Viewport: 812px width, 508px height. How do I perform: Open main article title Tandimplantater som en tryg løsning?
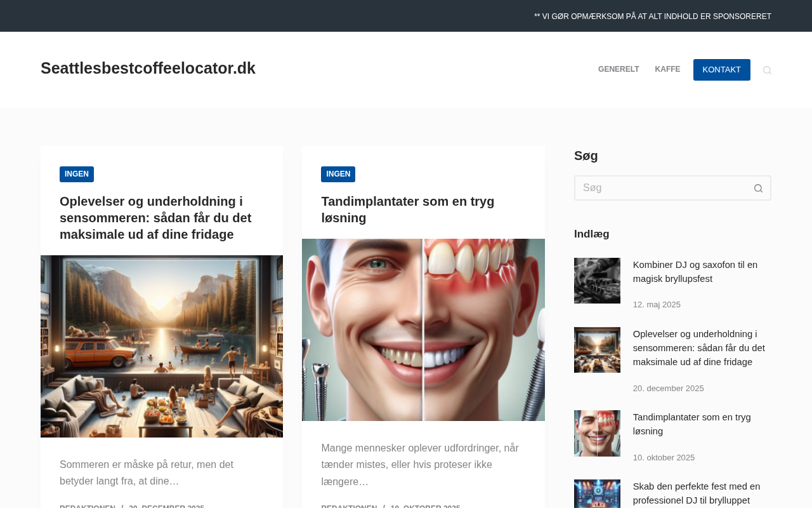click(x=407, y=210)
